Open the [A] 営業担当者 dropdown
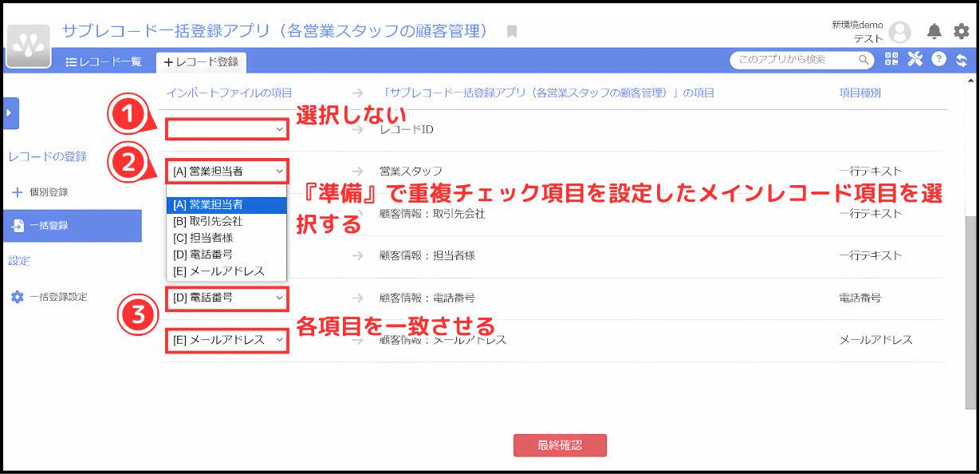Viewport: 980px width, 474px height. pos(227,171)
